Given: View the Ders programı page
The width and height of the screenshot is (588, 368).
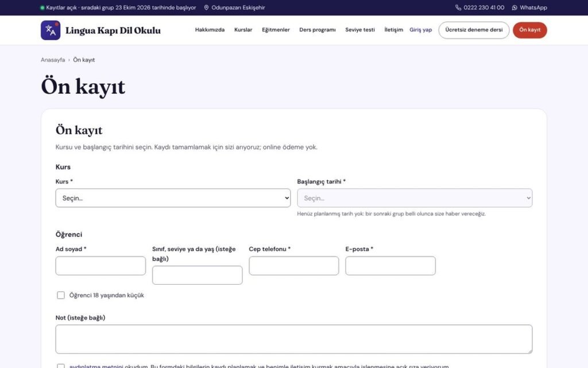Looking at the screenshot, I should (x=318, y=30).
